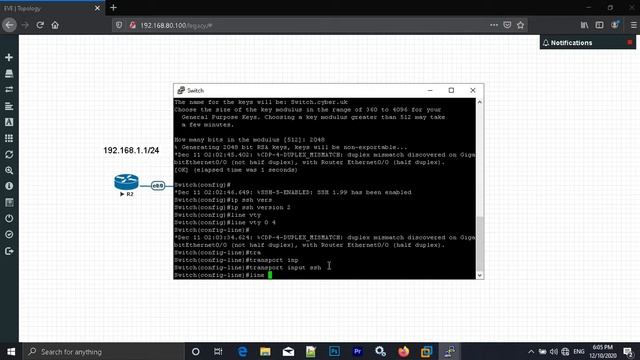Reload the page in the browser

(40, 25)
